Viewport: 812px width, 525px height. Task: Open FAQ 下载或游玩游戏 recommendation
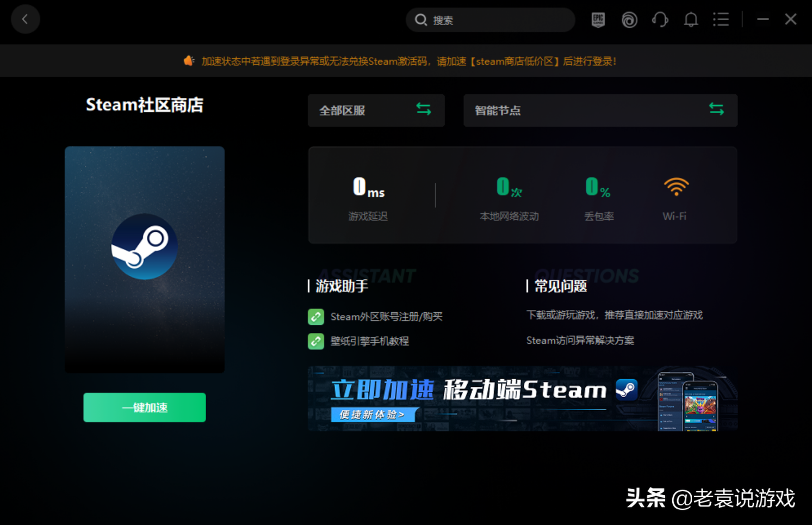(615, 315)
